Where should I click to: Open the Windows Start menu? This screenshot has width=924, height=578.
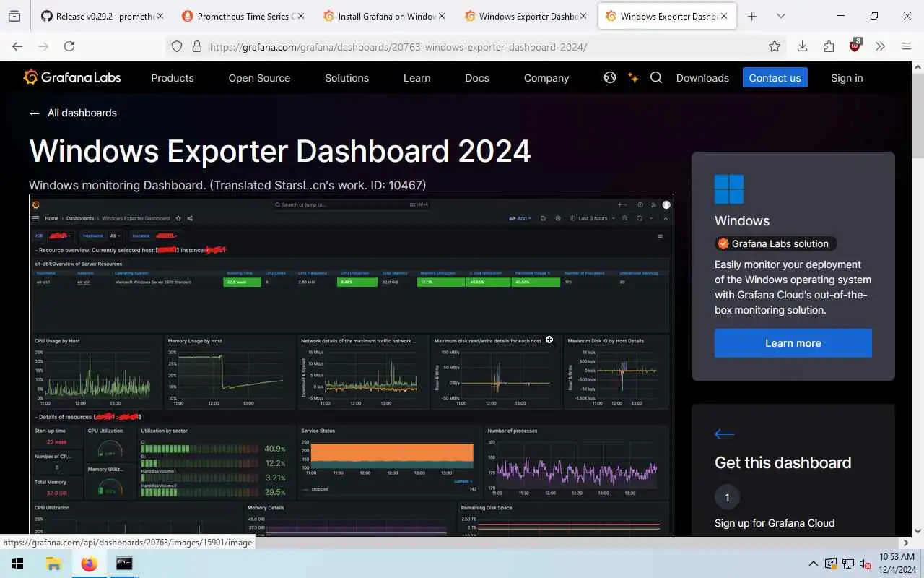[x=17, y=564]
